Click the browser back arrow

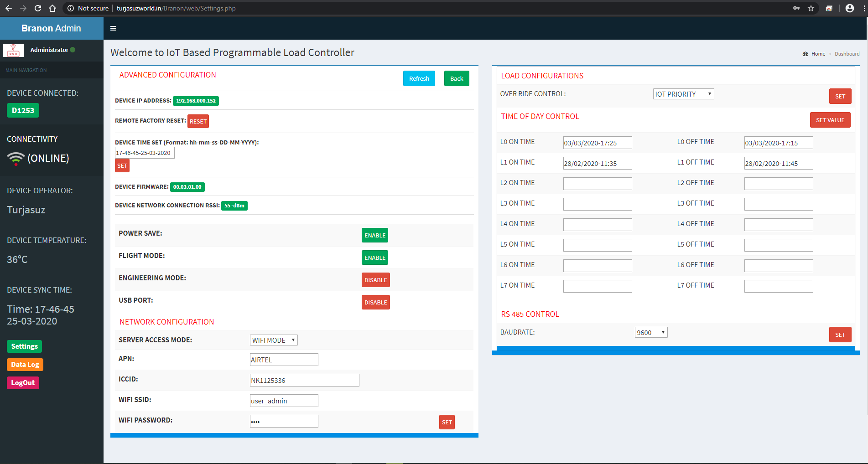pyautogui.click(x=9, y=8)
